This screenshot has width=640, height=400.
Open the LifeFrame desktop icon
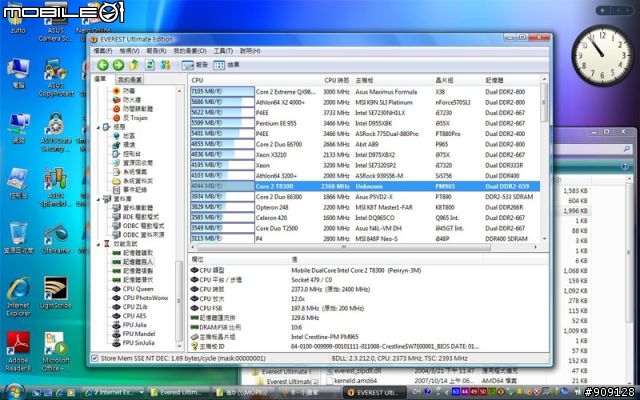tap(56, 239)
